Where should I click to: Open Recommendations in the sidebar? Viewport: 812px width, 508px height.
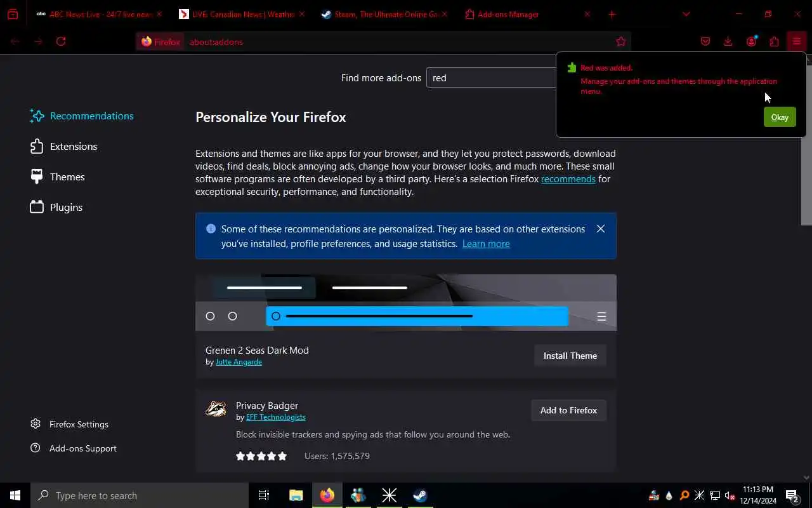pos(82,116)
